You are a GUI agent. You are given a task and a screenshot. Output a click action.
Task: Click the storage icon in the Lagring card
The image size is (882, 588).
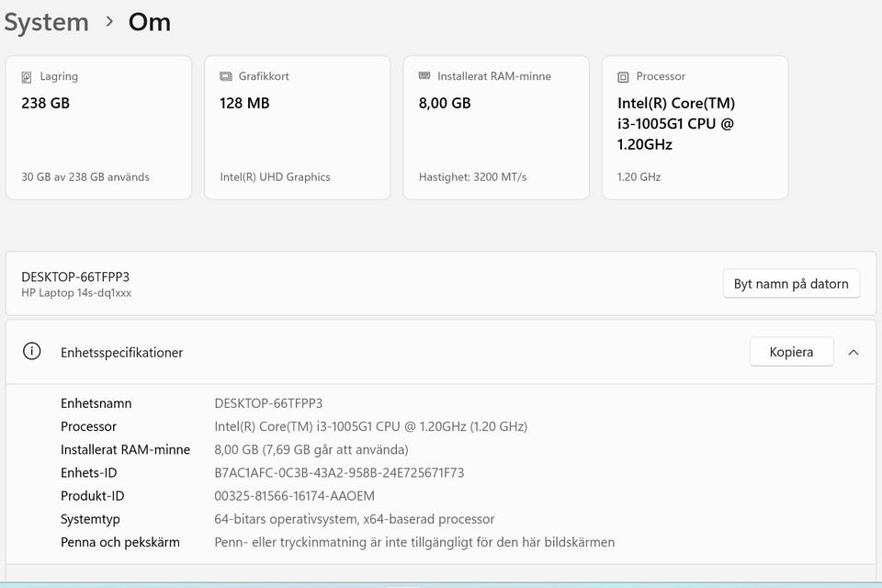click(27, 77)
